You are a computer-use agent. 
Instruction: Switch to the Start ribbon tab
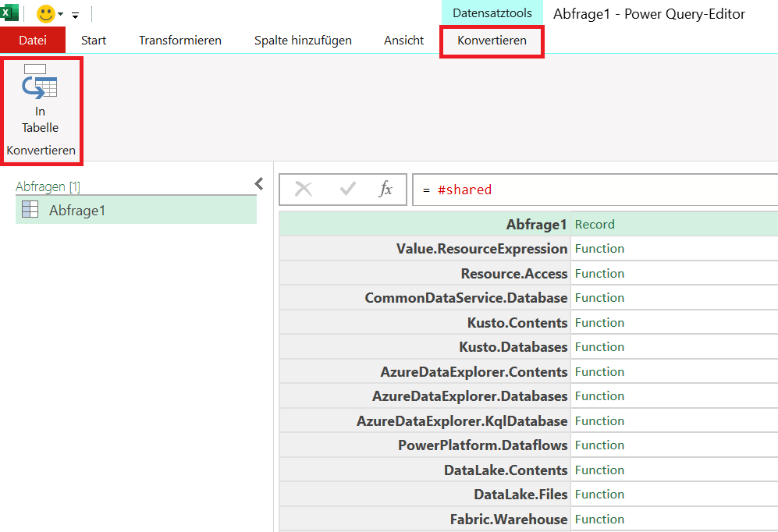[x=94, y=40]
